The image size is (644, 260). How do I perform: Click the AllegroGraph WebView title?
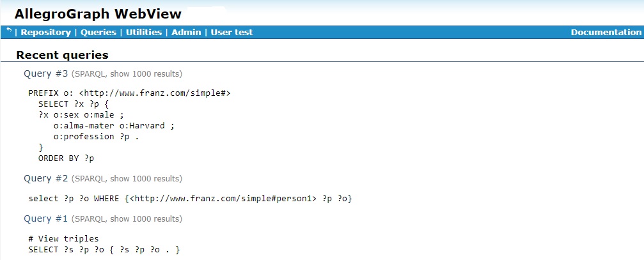point(98,13)
